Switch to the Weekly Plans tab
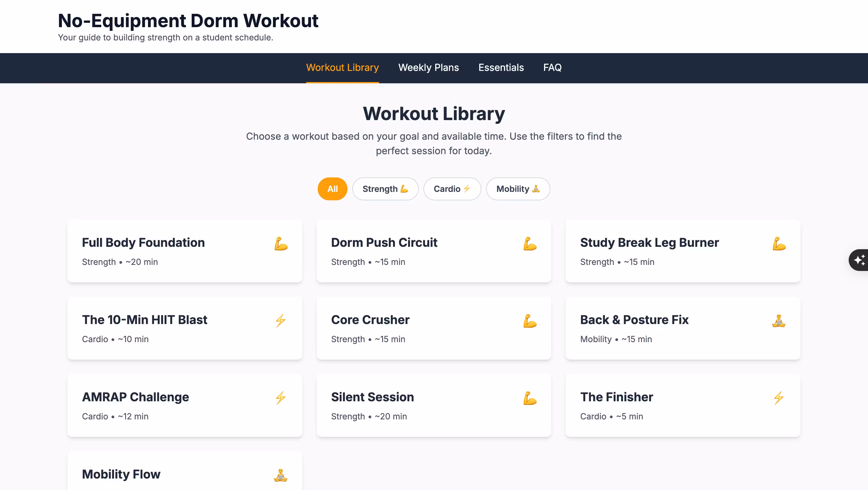Viewport: 868px width, 490px height. pyautogui.click(x=428, y=68)
